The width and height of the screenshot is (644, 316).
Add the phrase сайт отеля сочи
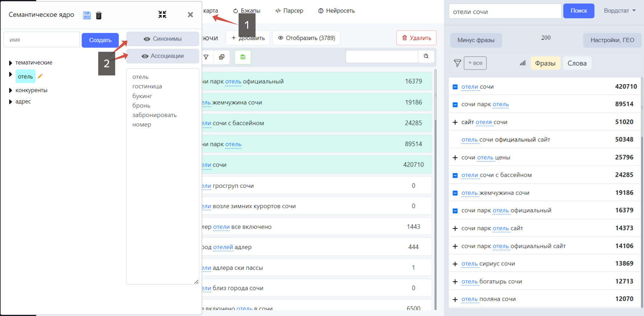[x=455, y=122]
